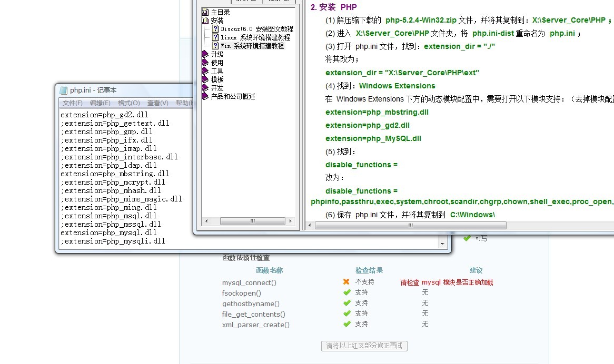This screenshot has height=364, width=614.
Task: Click the purple book icon beside 升级
Action: (205, 54)
